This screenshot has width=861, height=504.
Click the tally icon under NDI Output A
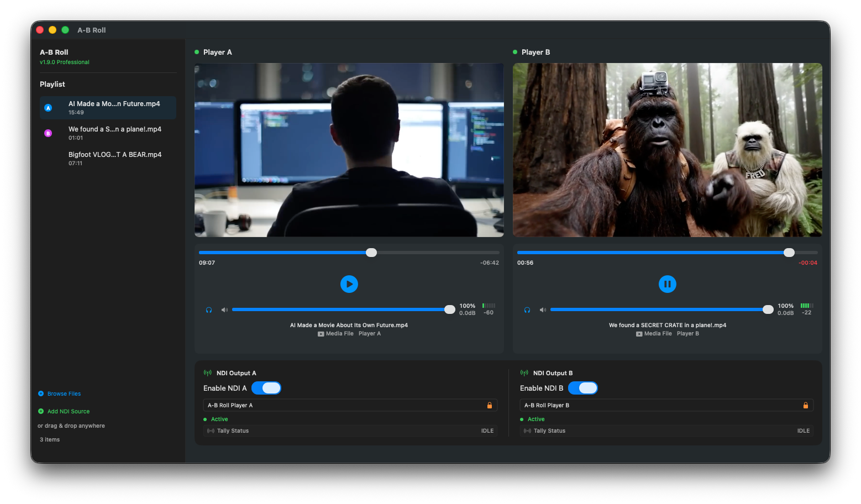tap(211, 431)
